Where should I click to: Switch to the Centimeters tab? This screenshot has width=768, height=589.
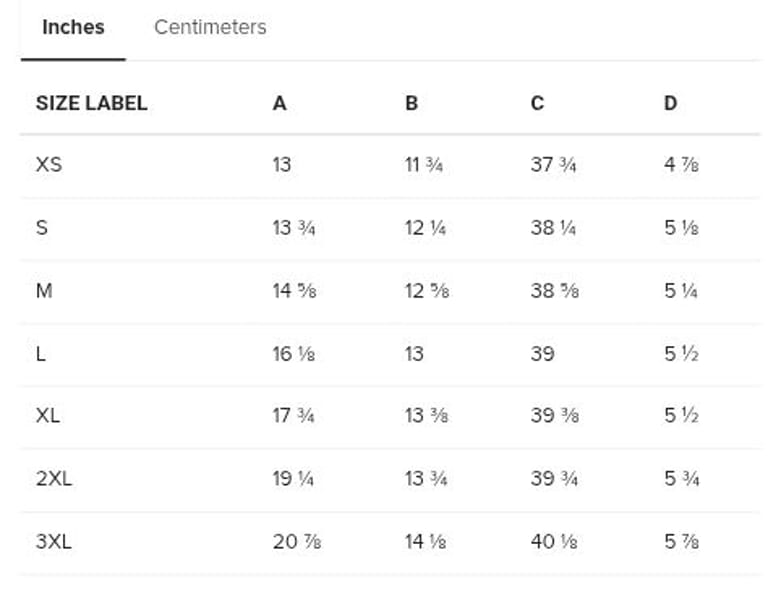point(210,27)
